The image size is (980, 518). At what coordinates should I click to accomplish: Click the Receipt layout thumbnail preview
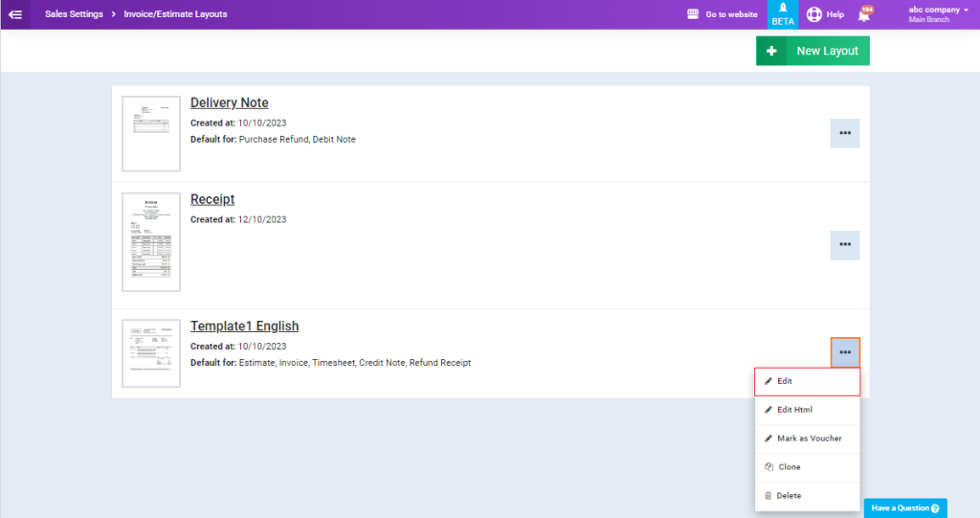point(151,241)
